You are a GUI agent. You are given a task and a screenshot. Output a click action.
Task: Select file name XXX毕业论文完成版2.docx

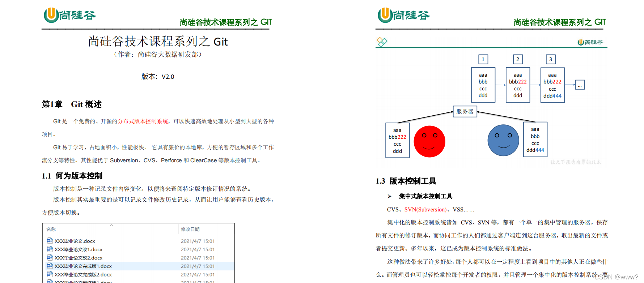[83, 275]
